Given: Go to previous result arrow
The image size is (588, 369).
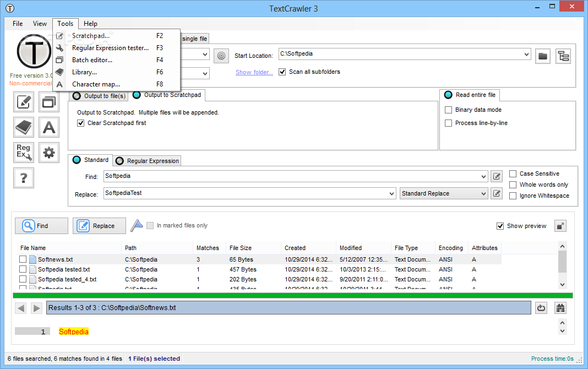Looking at the screenshot, I should [21, 308].
